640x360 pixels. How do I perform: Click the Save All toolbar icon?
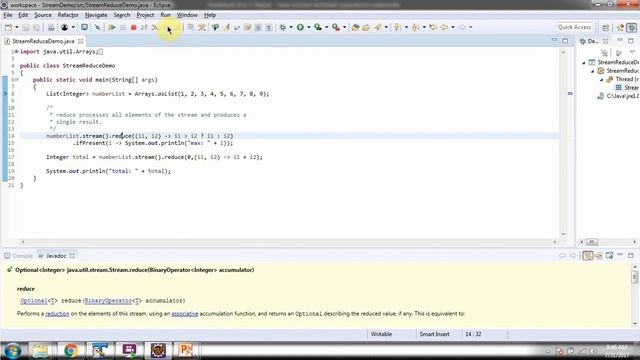pyautogui.click(x=37, y=27)
